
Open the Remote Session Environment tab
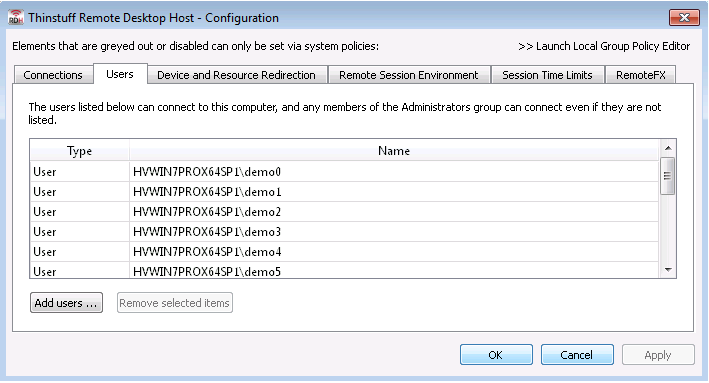coord(409,75)
